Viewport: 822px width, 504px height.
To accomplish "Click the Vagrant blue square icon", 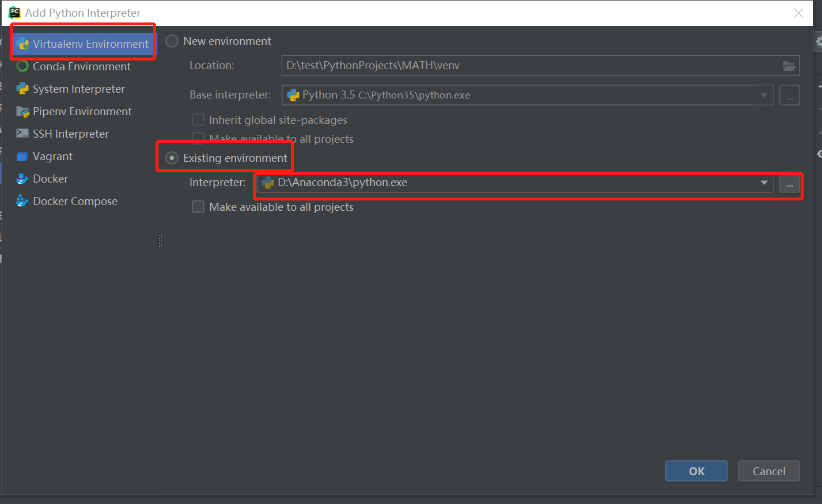I will [22, 156].
